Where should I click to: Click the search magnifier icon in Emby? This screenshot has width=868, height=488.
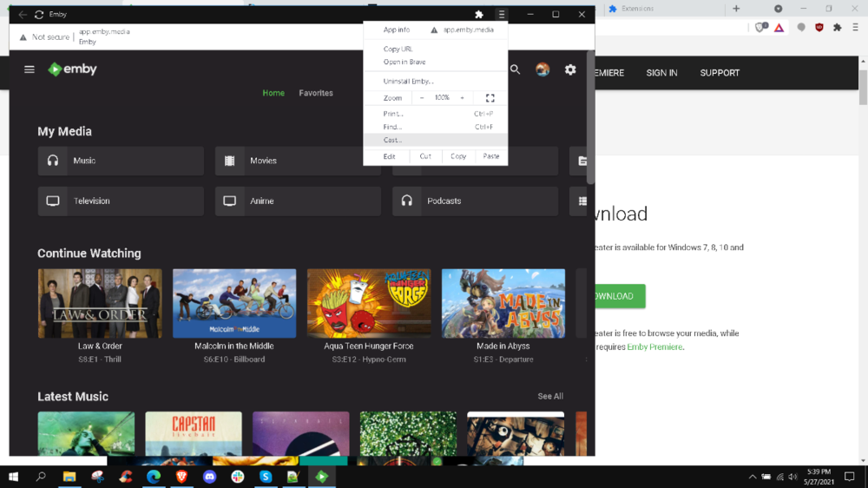click(515, 69)
